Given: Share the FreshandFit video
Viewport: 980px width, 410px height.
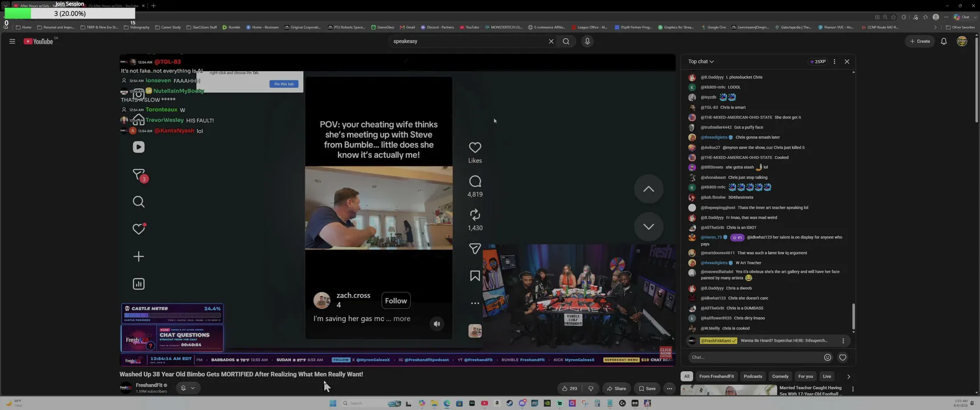Looking at the screenshot, I should (616, 388).
